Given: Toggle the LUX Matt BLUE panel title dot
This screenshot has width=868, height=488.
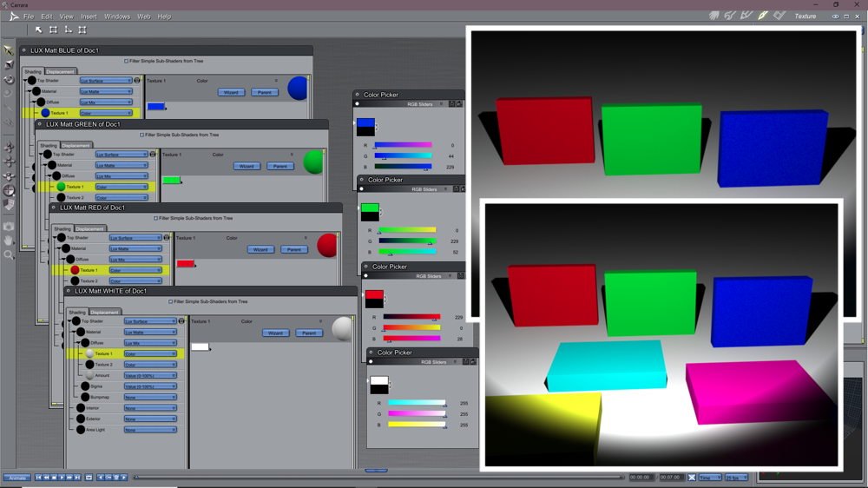Looking at the screenshot, I should [x=23, y=50].
